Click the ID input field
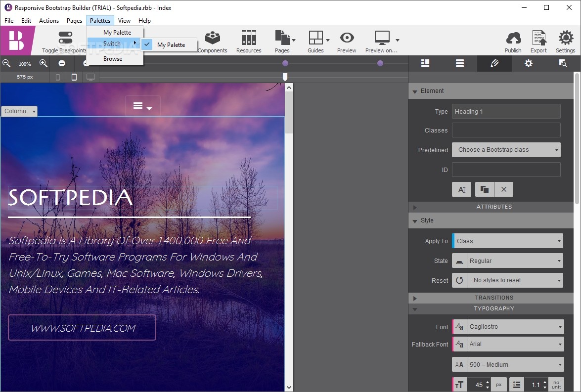Screen dimensions: 581x392 [506, 170]
